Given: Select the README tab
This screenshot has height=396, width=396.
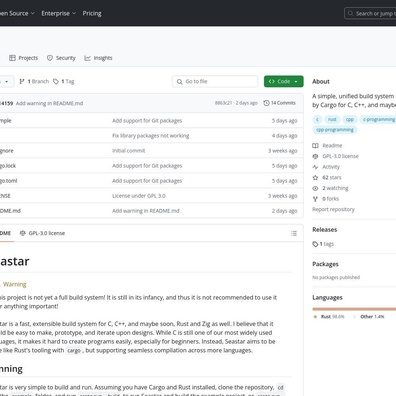Looking at the screenshot, I should pos(6,233).
